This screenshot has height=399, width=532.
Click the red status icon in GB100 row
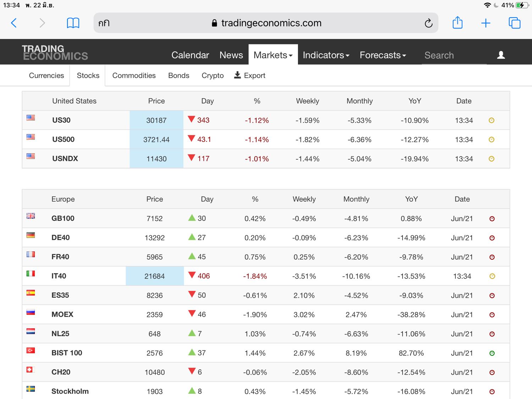click(492, 219)
